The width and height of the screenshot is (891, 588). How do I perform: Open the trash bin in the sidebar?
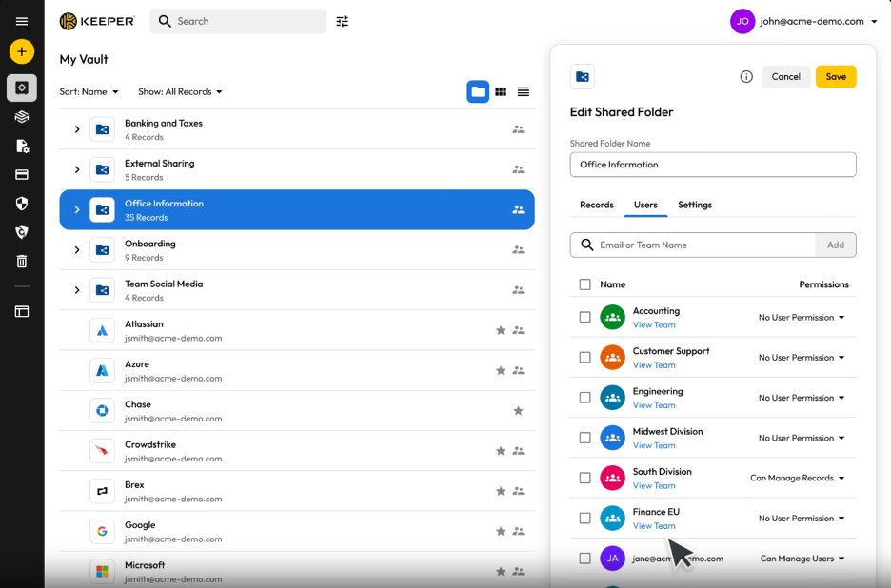pos(21,261)
